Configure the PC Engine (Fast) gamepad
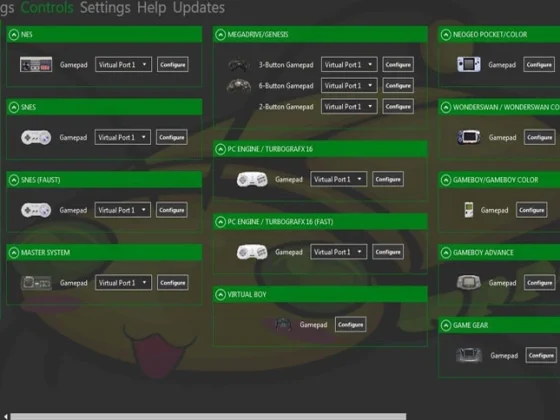Viewport: 560px width, 420px height. [x=388, y=252]
